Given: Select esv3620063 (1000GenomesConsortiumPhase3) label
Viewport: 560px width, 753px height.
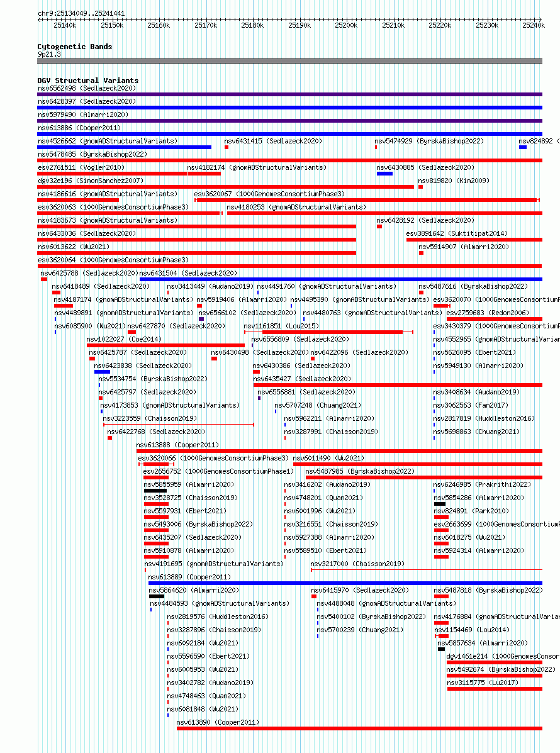Looking at the screenshot, I should pos(113,208).
